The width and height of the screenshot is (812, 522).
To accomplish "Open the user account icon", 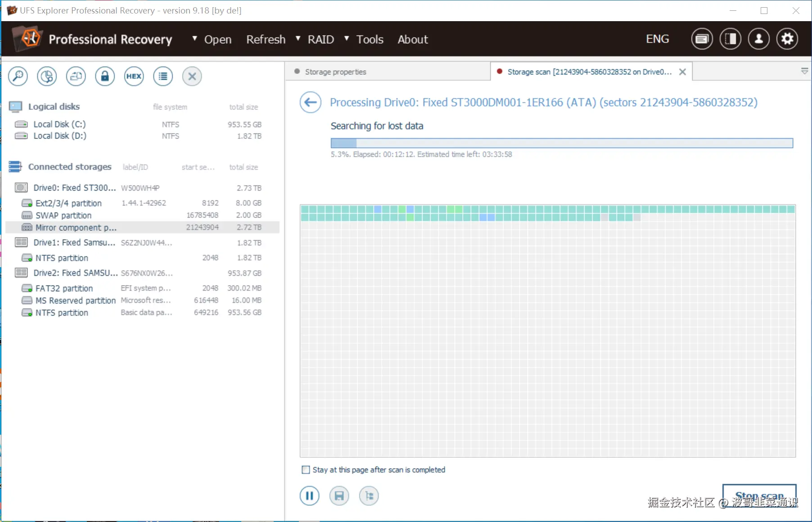I will coord(758,39).
